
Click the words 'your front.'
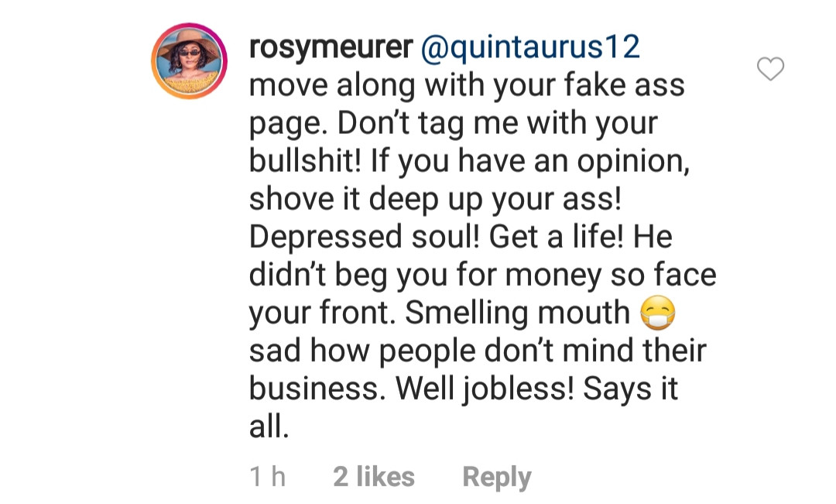[x=323, y=313]
